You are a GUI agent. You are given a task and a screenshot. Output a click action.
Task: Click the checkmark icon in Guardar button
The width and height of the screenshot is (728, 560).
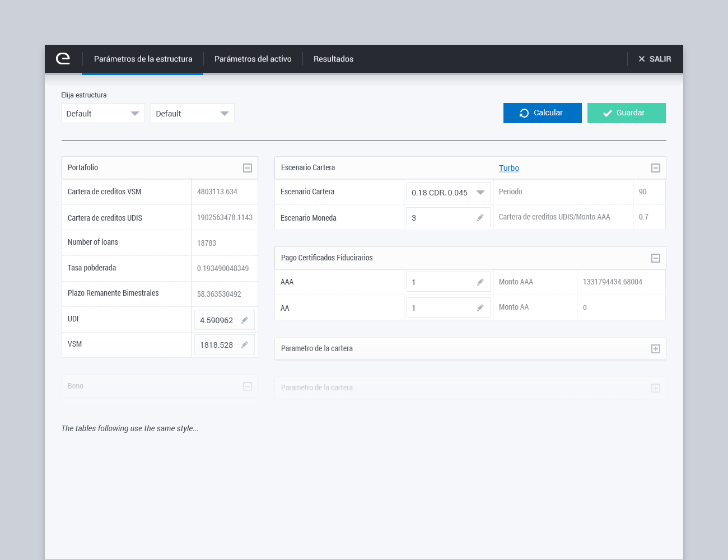[607, 113]
